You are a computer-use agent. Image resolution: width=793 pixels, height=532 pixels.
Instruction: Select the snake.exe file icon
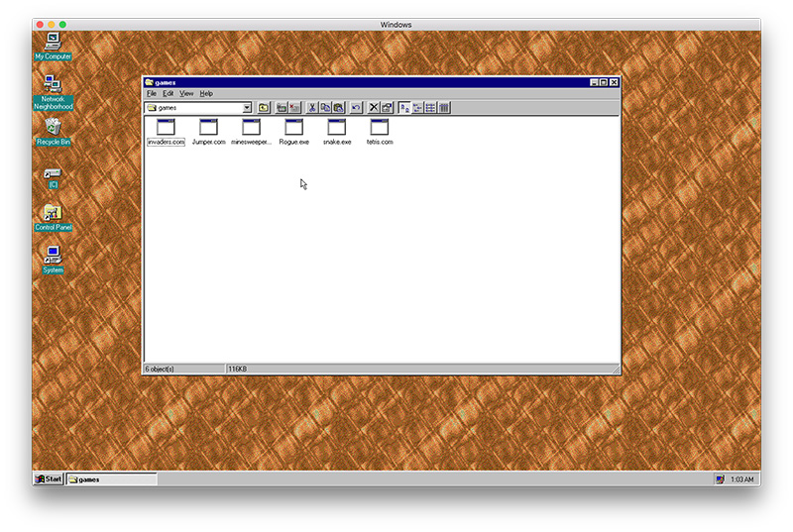pos(337,127)
